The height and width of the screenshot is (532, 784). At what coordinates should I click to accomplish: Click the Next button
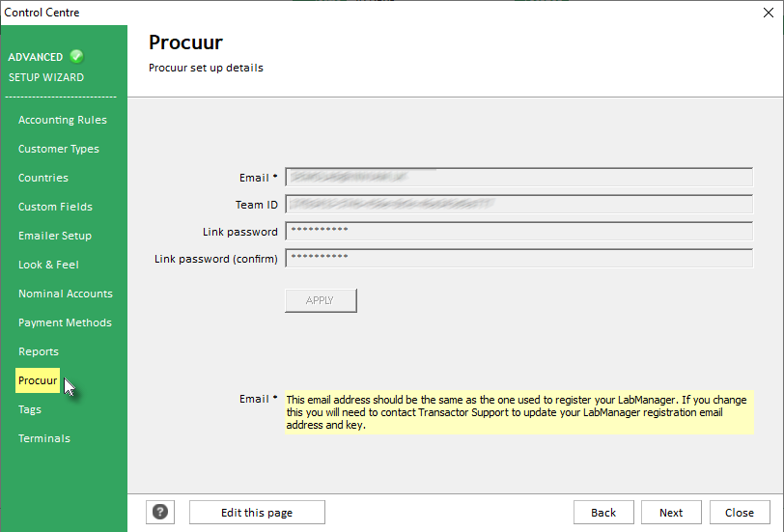pos(671,513)
